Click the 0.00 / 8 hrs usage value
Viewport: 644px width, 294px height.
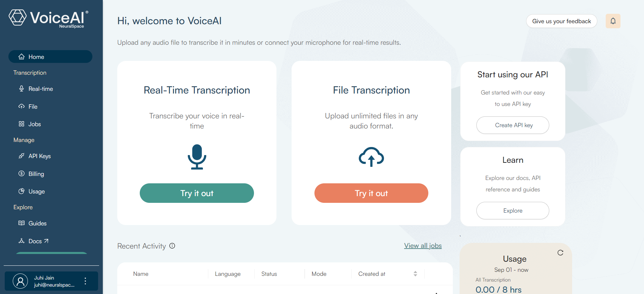tap(499, 289)
